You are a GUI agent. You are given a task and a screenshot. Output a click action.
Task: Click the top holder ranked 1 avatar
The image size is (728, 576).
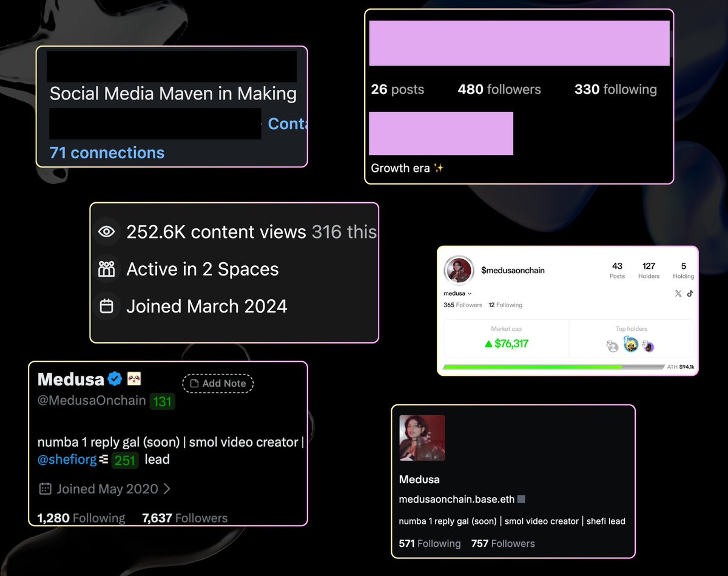(631, 345)
